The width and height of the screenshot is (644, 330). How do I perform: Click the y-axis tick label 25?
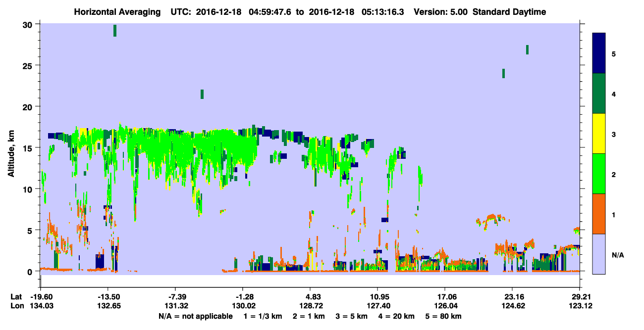coord(29,66)
